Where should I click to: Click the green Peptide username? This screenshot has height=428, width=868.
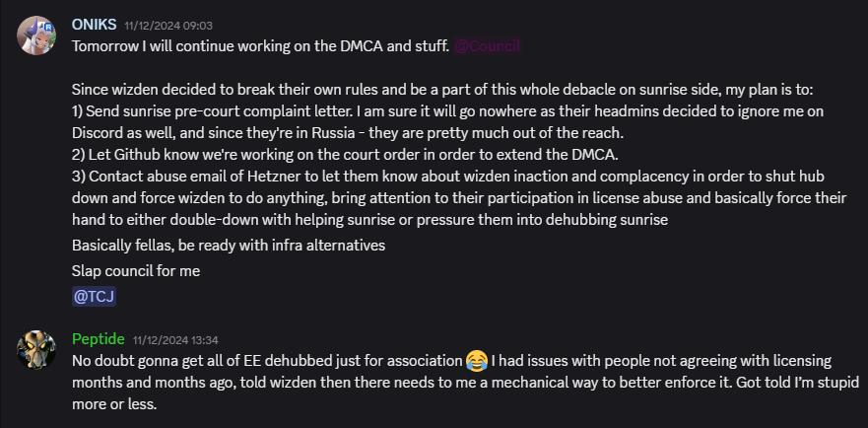tap(98, 339)
